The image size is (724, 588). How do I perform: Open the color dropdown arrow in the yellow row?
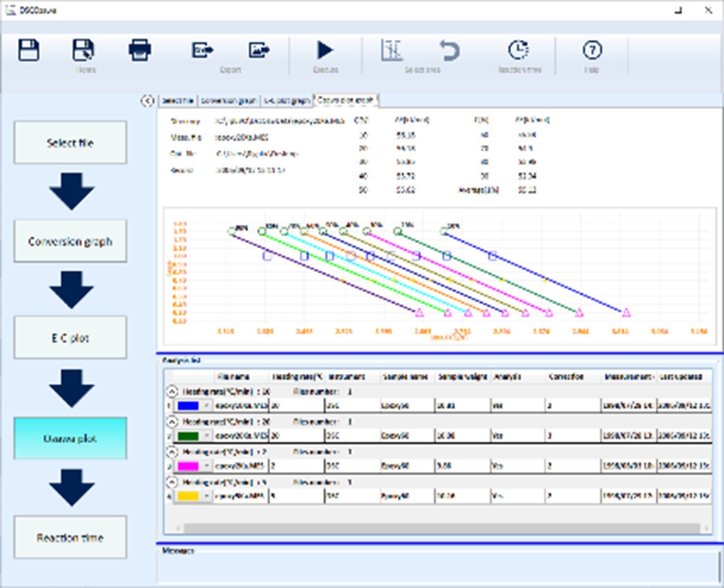207,496
